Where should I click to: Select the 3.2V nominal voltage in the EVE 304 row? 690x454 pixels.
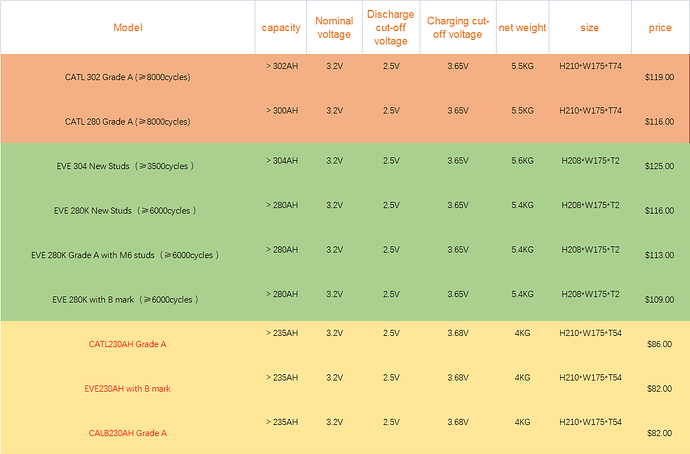click(x=334, y=161)
